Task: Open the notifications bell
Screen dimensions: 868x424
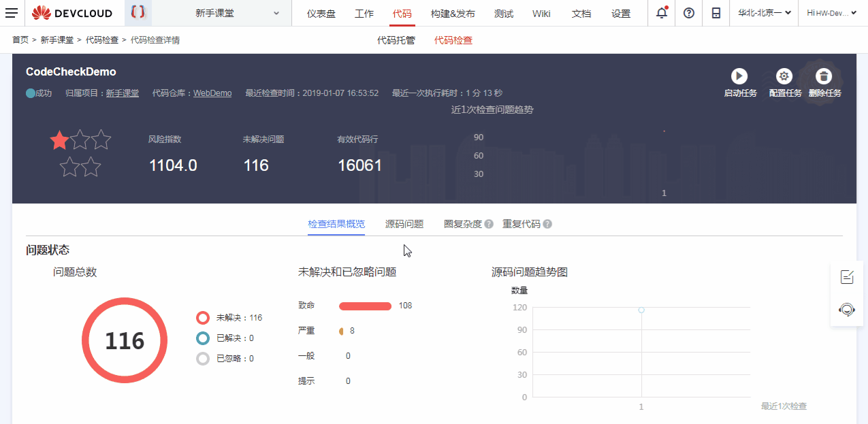Action: tap(661, 13)
